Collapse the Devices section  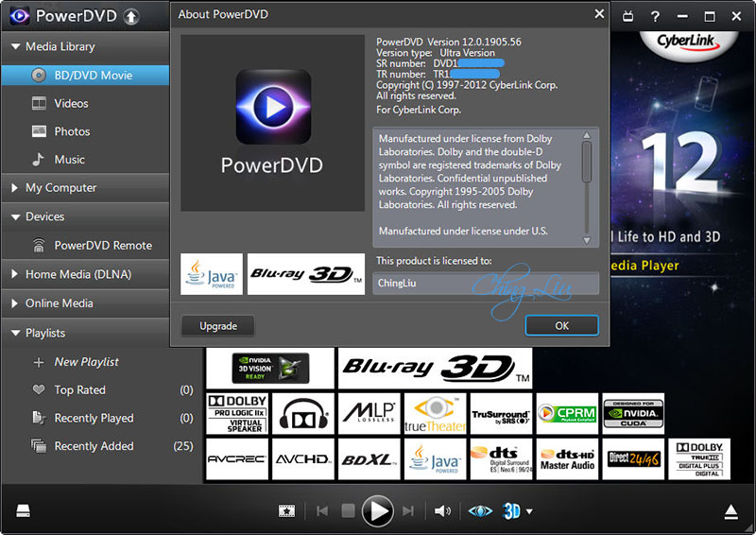pyautogui.click(x=15, y=217)
